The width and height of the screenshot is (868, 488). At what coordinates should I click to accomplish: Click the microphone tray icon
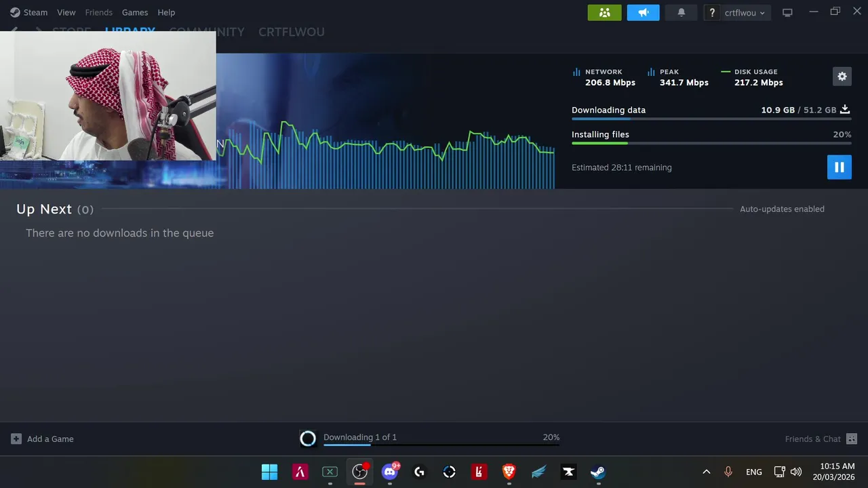[728, 472]
